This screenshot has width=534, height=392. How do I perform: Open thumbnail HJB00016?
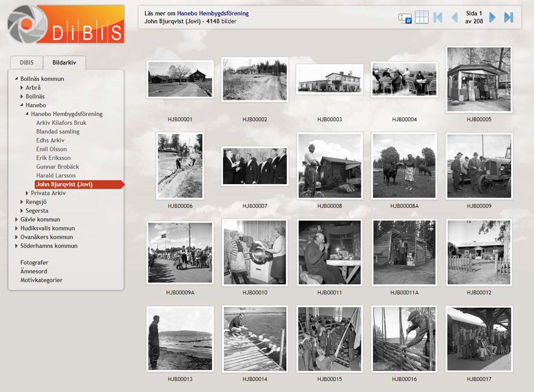point(404,339)
